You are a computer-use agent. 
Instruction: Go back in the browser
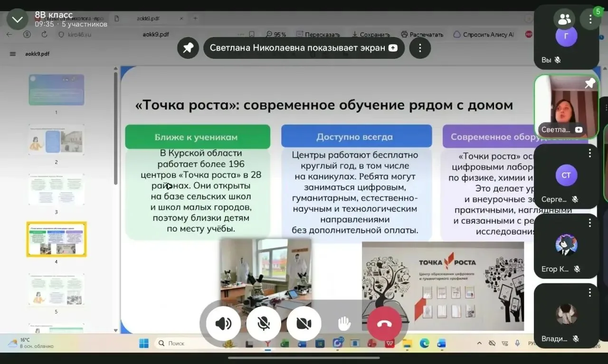(9, 35)
